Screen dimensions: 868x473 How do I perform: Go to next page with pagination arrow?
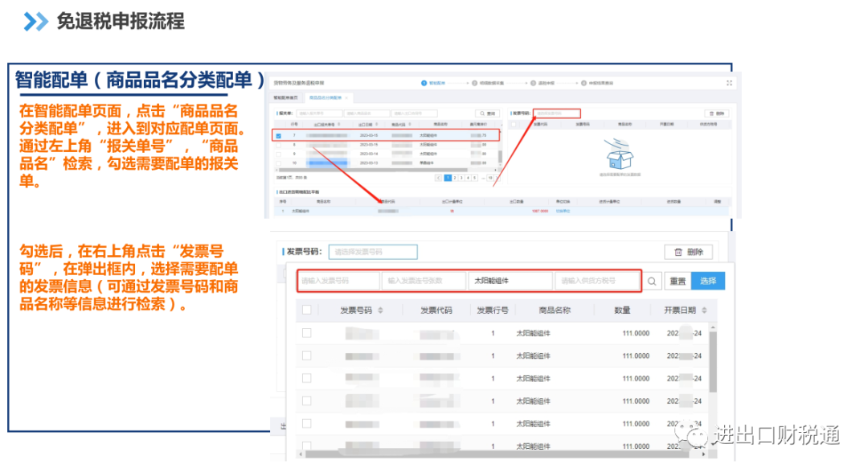pos(497,178)
